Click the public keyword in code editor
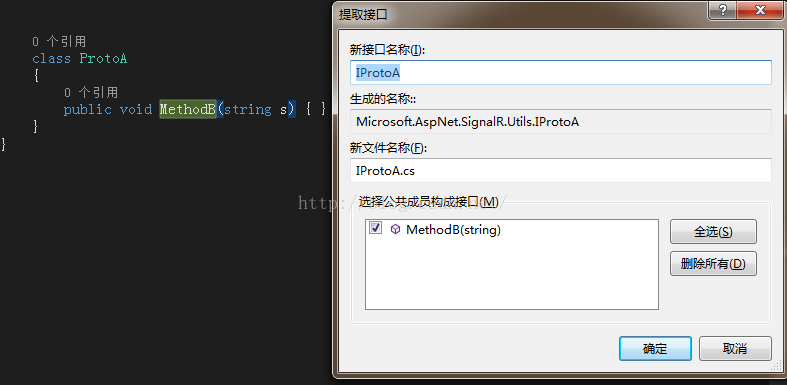This screenshot has width=787, height=385. [x=87, y=109]
